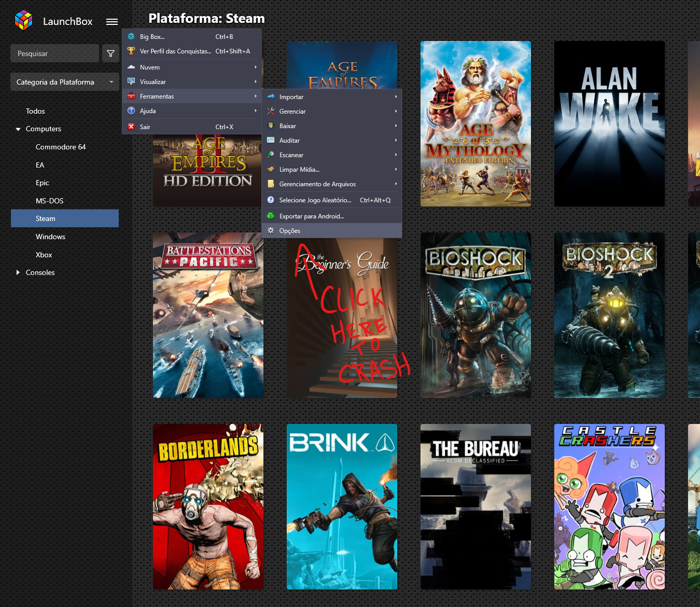Expand the Ajuda submenu arrow
The width and height of the screenshot is (700, 607).
click(x=256, y=111)
